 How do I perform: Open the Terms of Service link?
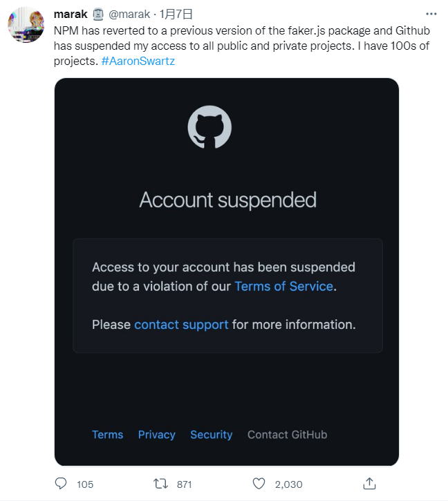click(x=284, y=286)
